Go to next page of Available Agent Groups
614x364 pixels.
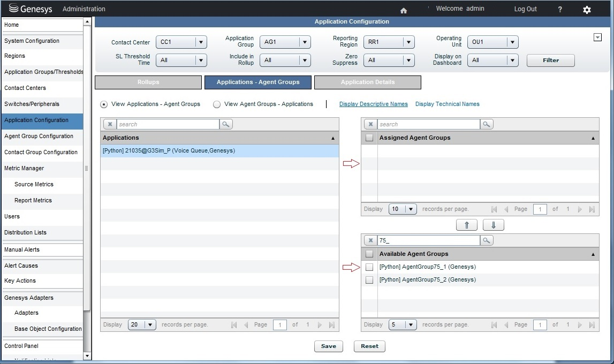(x=580, y=325)
